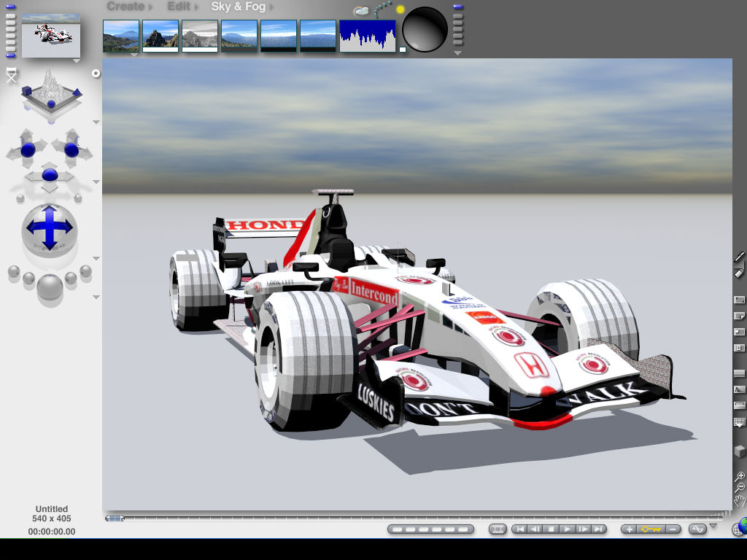This screenshot has height=560, width=747.
Task: Open the Nano Preview options triangle
Action: click(x=76, y=61)
